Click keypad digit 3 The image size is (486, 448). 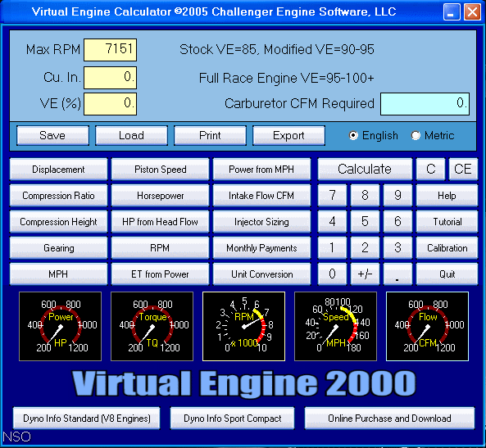397,248
